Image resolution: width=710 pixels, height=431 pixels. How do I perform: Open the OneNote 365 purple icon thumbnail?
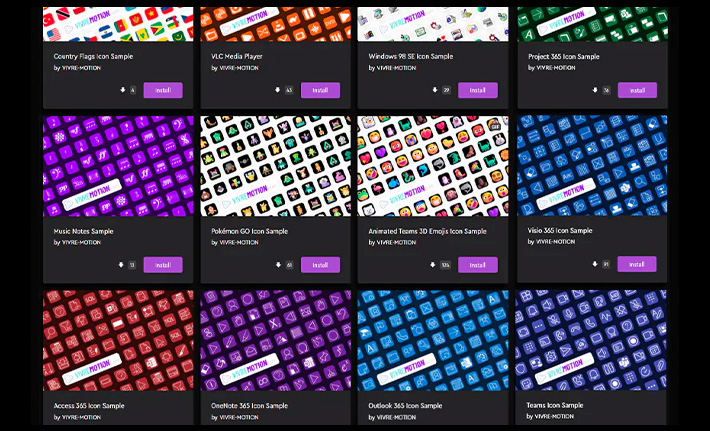point(275,340)
